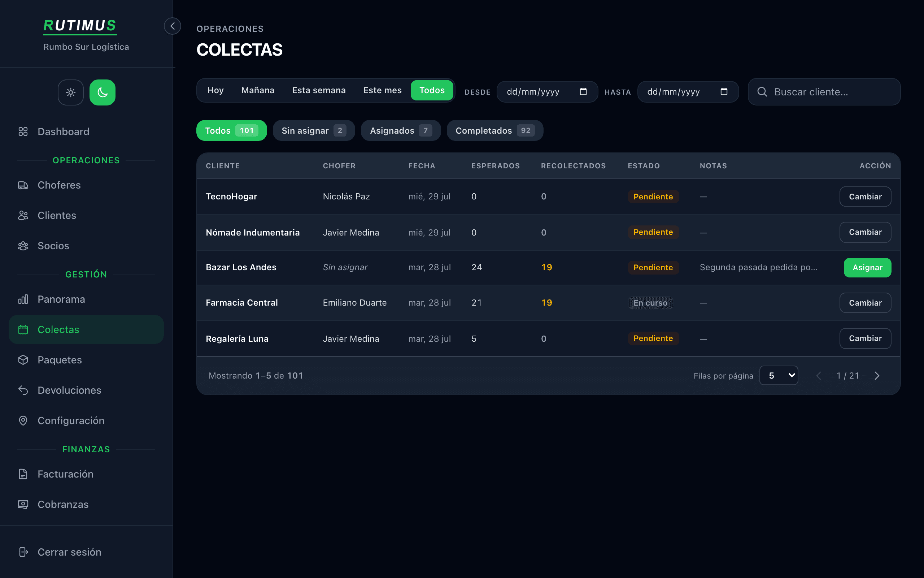Click the Cliente column header
Viewport: 924px width, 578px height.
[223, 166]
